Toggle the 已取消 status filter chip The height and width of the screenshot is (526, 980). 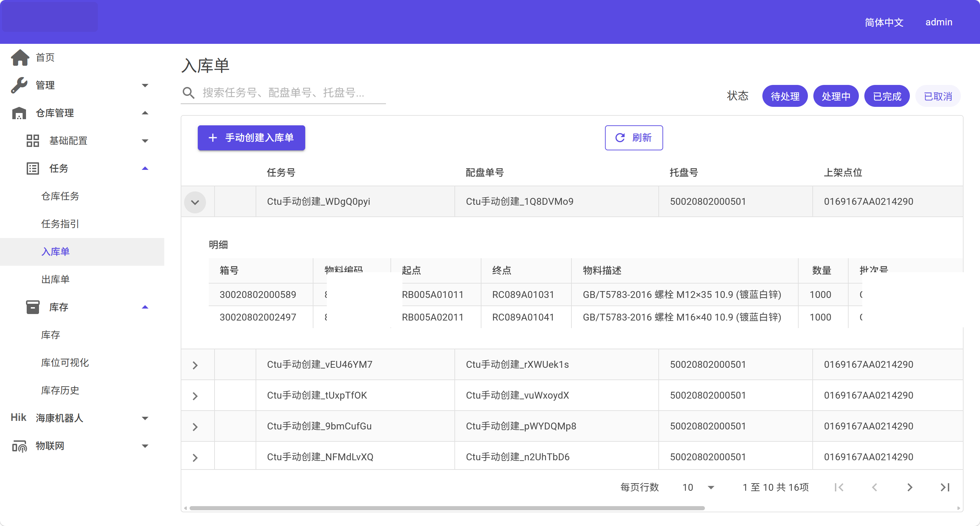click(938, 96)
